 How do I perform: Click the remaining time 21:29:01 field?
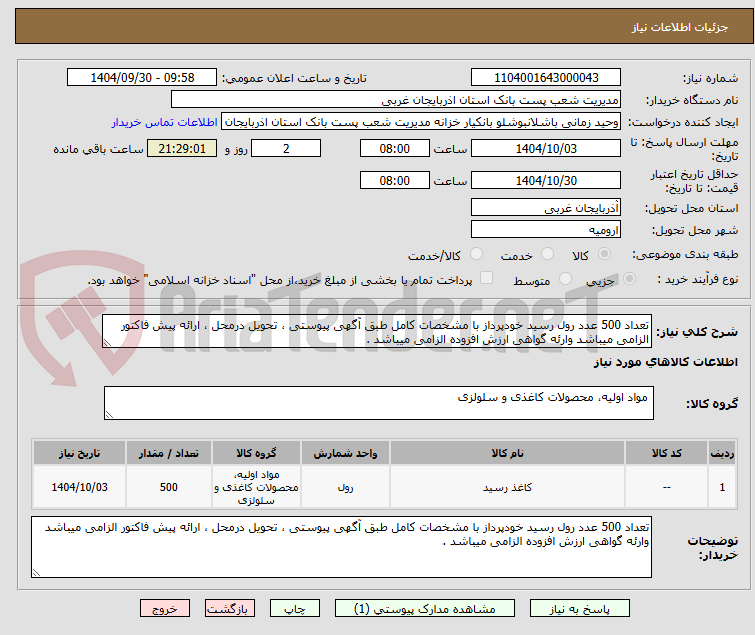(182, 148)
